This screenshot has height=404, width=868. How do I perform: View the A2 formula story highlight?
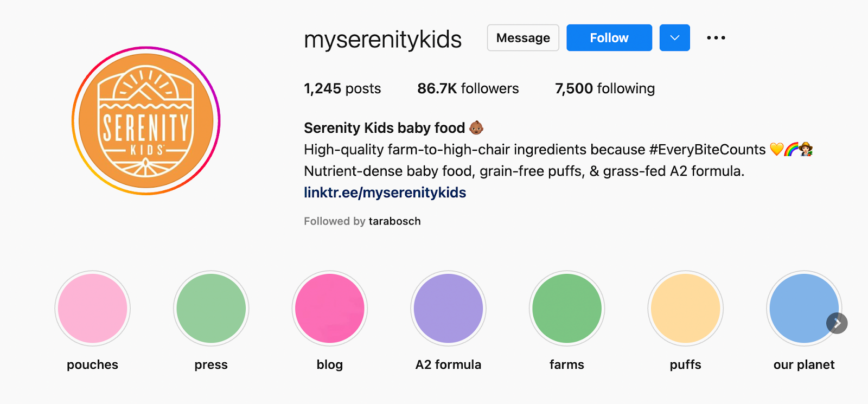448,308
